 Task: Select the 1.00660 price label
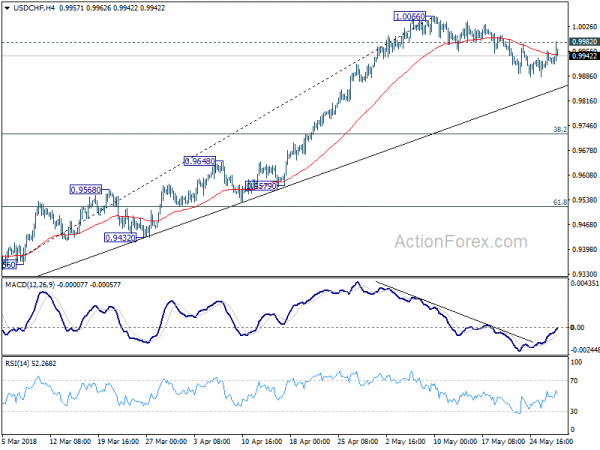pyautogui.click(x=409, y=16)
